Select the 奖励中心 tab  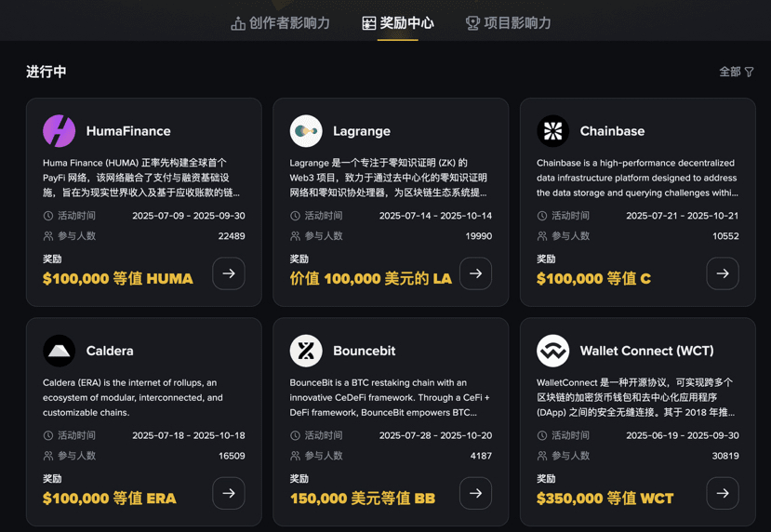click(x=398, y=23)
